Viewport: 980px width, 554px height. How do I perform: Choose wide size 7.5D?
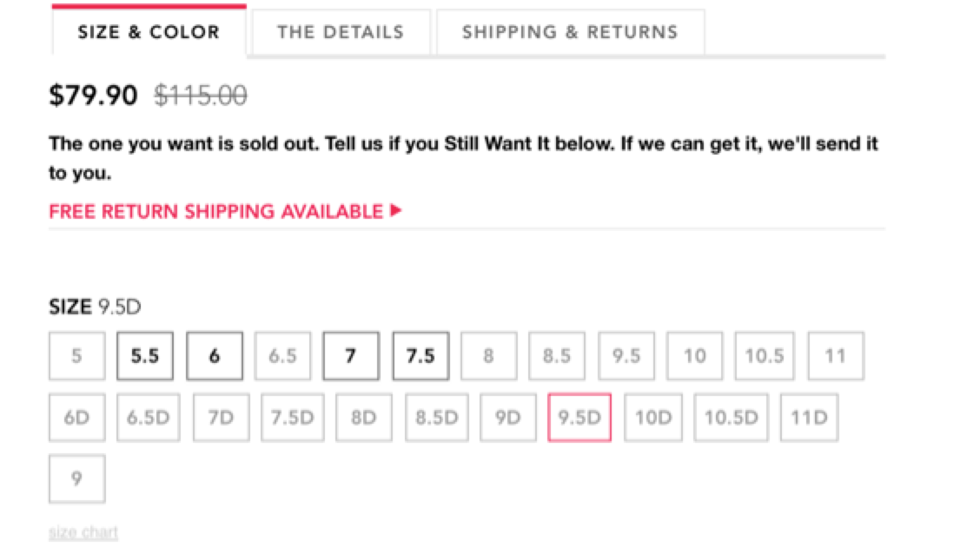click(292, 418)
